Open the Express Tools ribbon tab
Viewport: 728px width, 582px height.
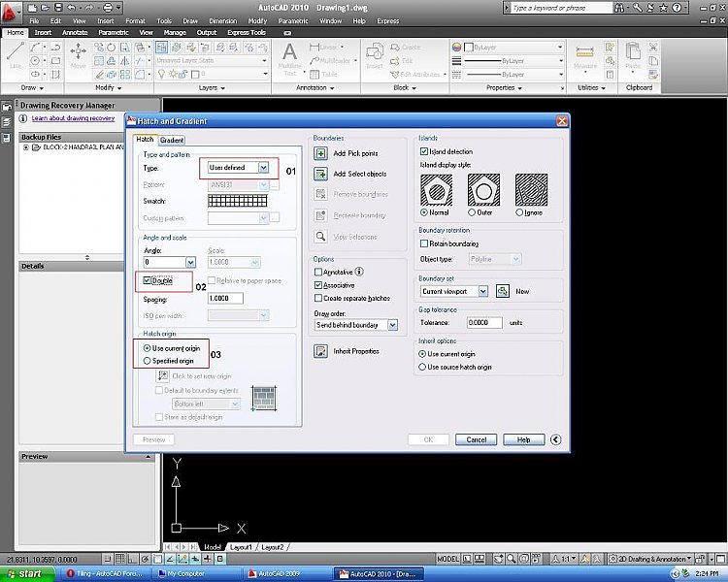tap(247, 32)
